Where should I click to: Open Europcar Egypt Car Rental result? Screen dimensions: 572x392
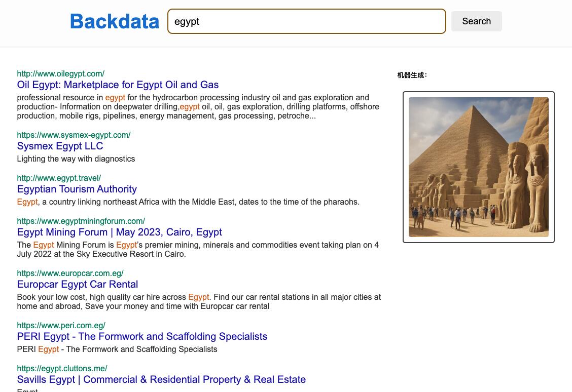click(x=77, y=284)
